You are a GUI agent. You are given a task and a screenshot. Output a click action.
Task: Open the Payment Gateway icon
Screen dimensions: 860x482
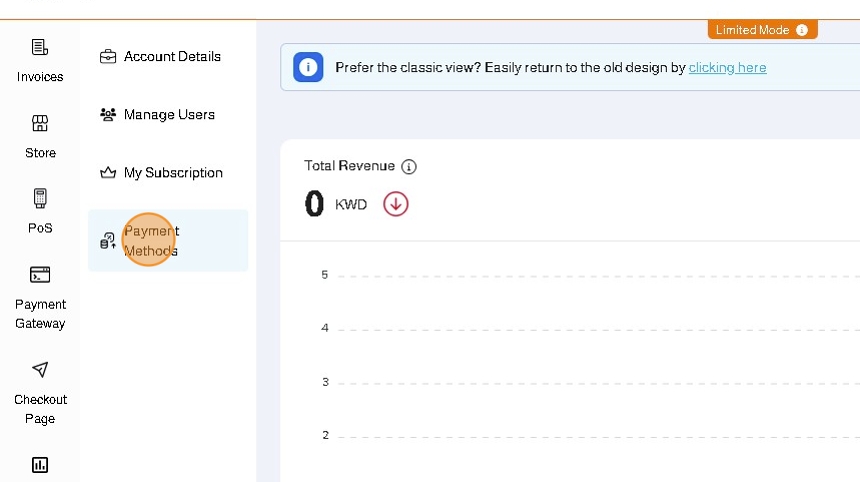(x=40, y=275)
